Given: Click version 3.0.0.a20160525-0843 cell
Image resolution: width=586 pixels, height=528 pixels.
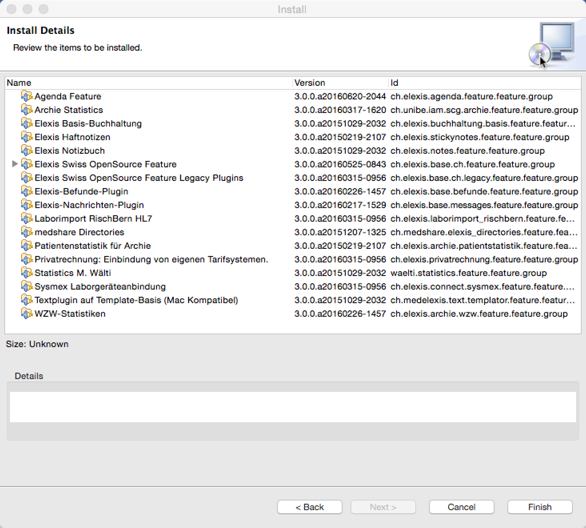Looking at the screenshot, I should coord(340,164).
